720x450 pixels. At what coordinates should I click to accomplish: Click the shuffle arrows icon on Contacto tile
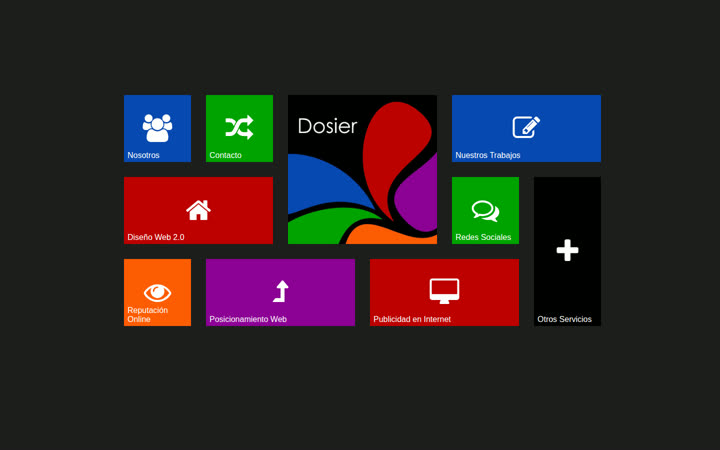[239, 127]
